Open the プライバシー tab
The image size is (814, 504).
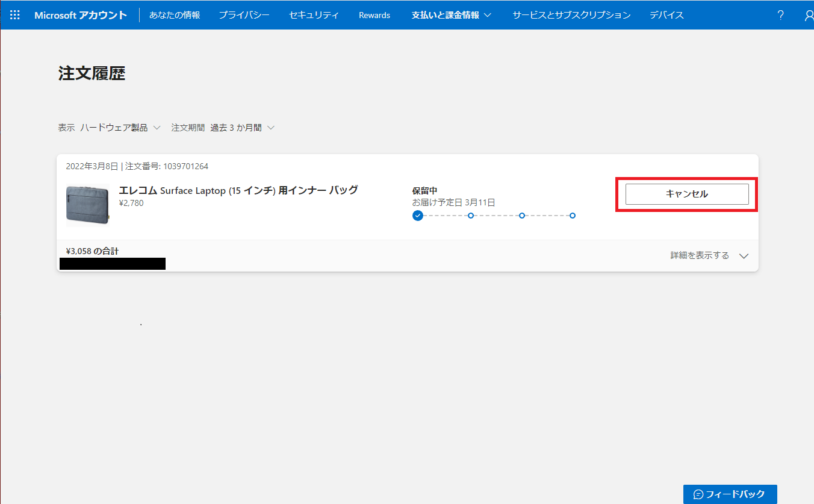(x=244, y=15)
